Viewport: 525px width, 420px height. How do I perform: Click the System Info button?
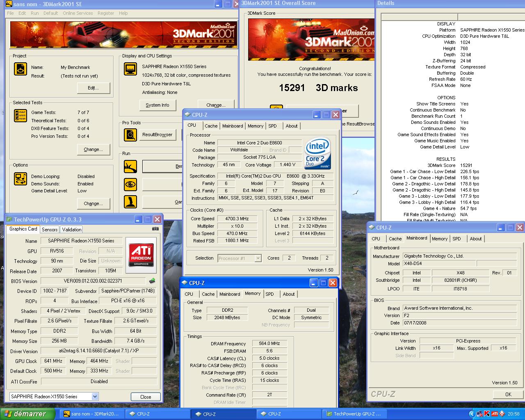(x=157, y=105)
